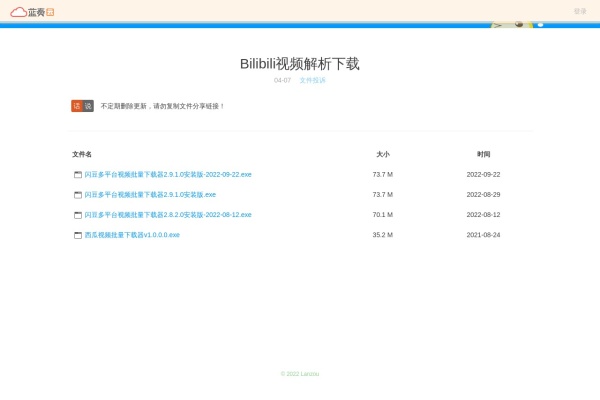This screenshot has width=600, height=400.
Task: Click the 不定期删除更新 description text
Action: click(162, 106)
